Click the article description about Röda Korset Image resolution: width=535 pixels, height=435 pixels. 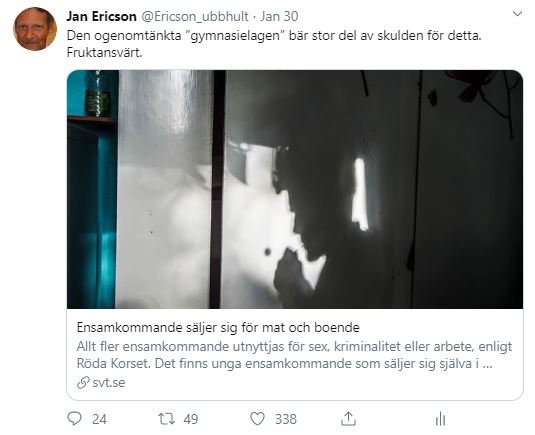(294, 355)
